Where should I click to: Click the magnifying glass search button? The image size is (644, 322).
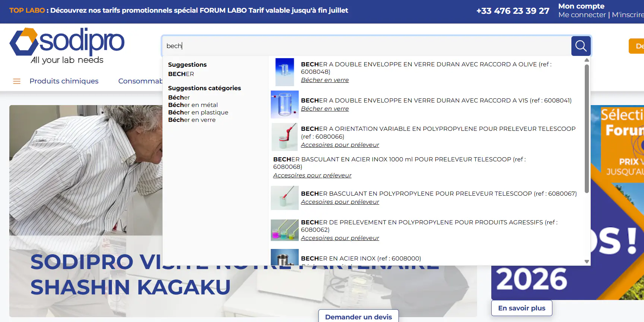coord(581,46)
